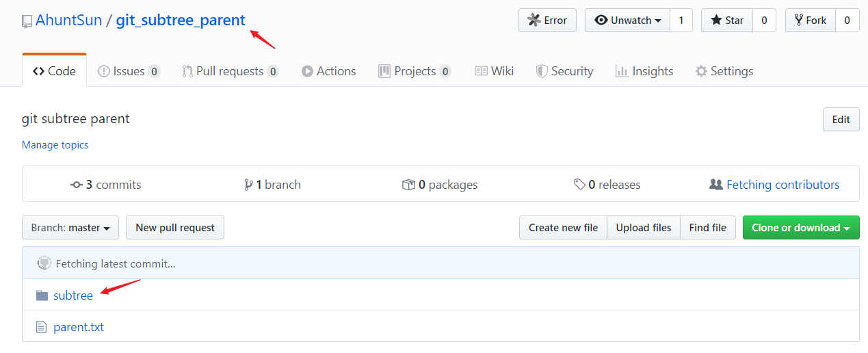Click the branch icon next to 1 branch

point(248,185)
